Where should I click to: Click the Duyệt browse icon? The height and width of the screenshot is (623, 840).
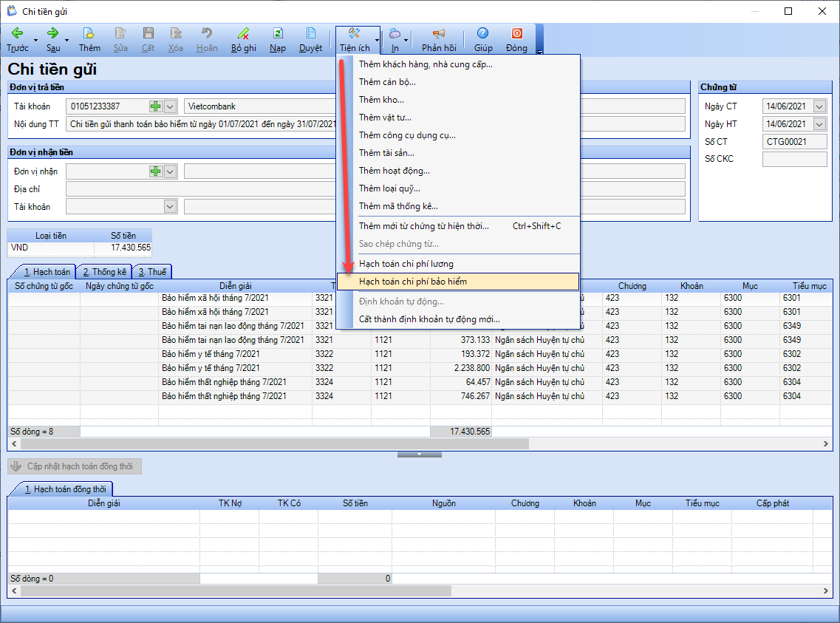click(311, 34)
